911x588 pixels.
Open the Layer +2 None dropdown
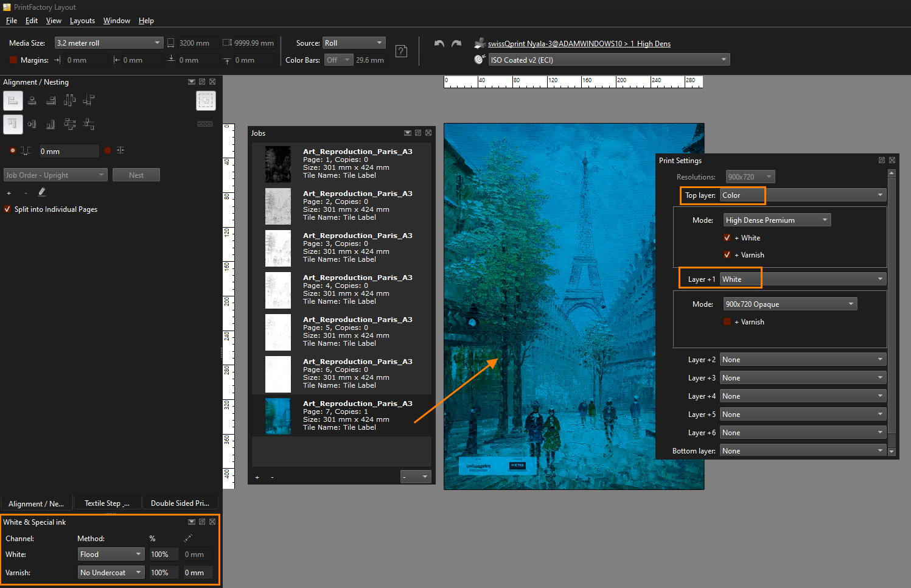pos(803,359)
